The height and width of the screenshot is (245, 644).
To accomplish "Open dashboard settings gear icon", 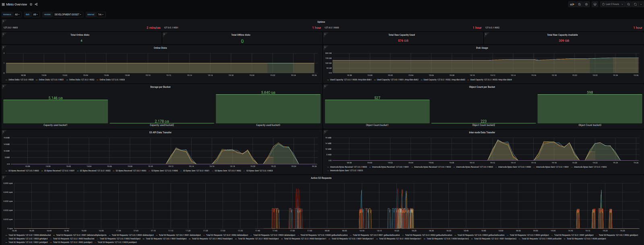I will (586, 4).
